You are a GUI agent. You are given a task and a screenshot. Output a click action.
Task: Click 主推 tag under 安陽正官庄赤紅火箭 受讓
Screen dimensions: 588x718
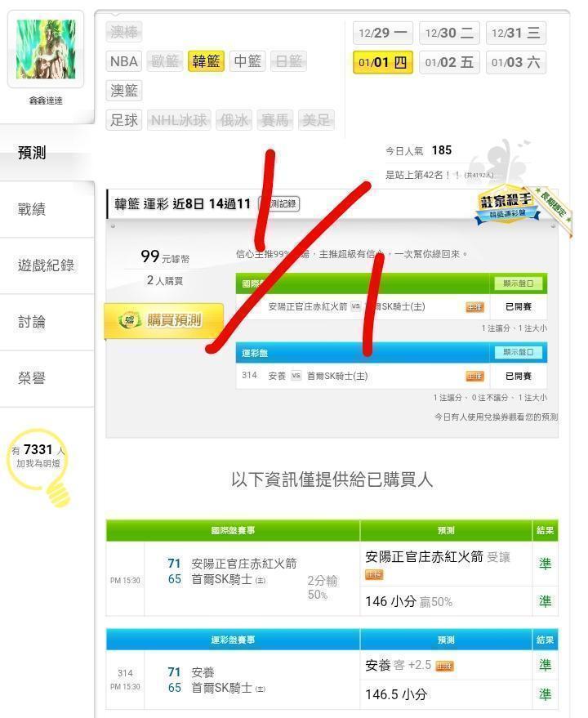click(x=374, y=574)
